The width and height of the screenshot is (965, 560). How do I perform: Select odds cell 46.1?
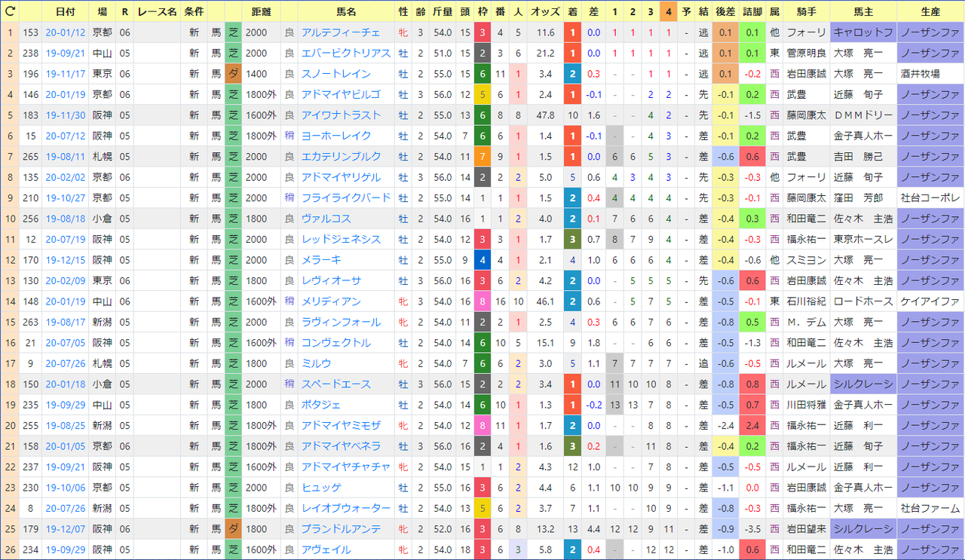pos(545,301)
